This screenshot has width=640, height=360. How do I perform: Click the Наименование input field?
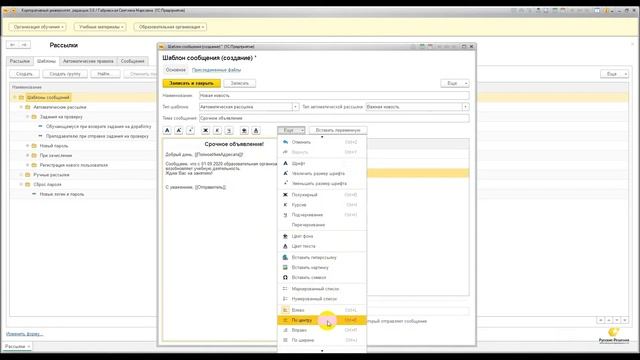pyautogui.click(x=334, y=96)
